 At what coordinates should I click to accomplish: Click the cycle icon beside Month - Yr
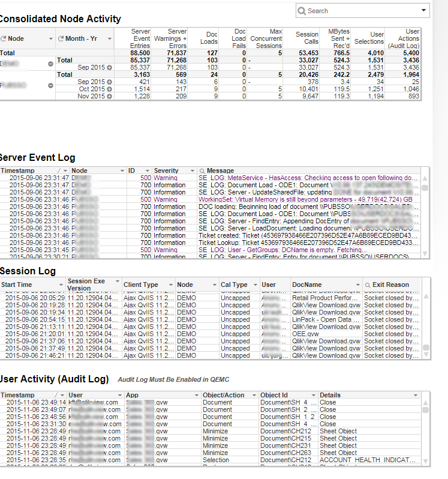pos(61,38)
